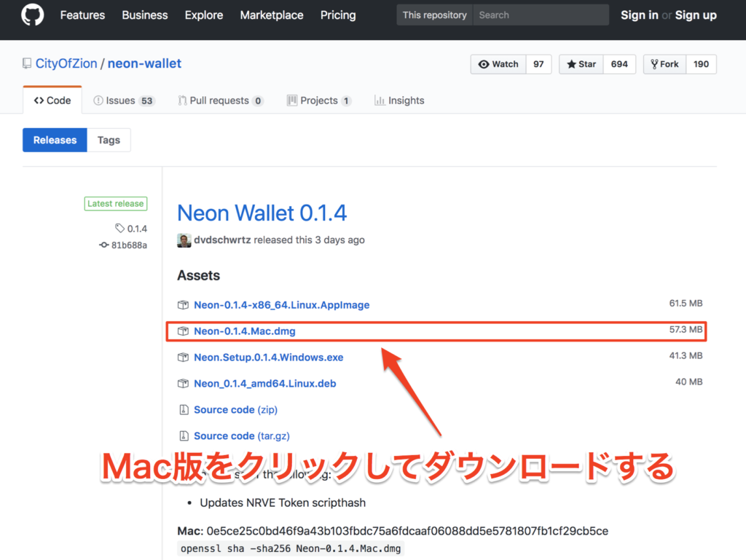Download Source code (zip)

coord(235,409)
